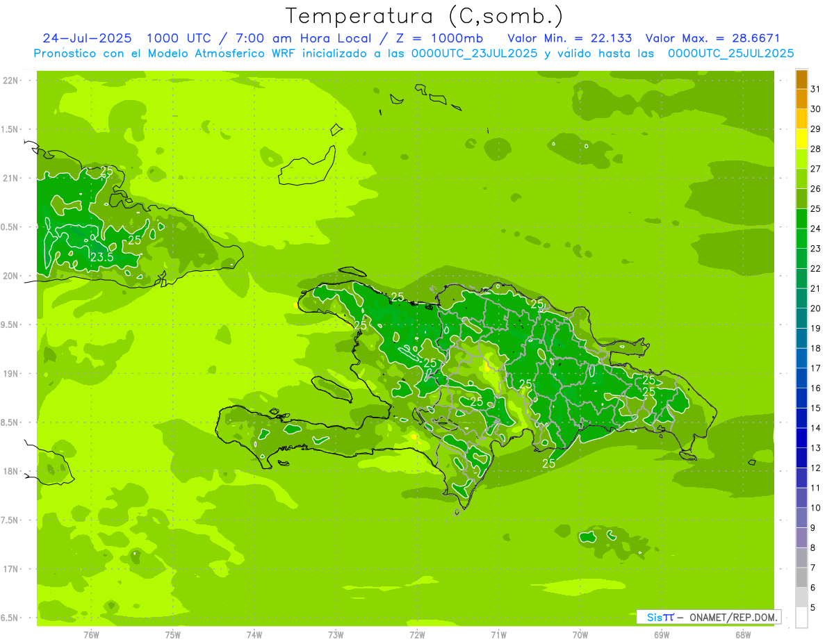Image resolution: width=834 pixels, height=644 pixels.
Task: Click the legend value "27"
Action: (x=816, y=169)
